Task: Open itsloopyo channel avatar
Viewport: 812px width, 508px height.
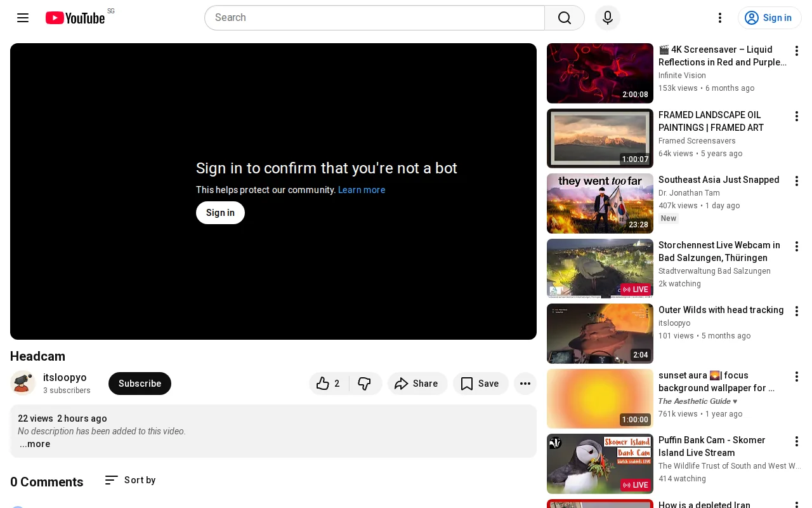Action: click(23, 383)
